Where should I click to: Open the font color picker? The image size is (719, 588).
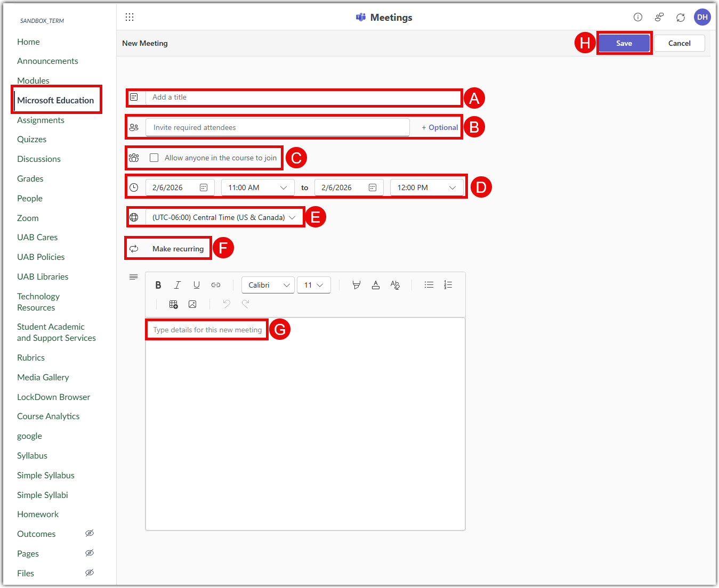click(x=376, y=285)
